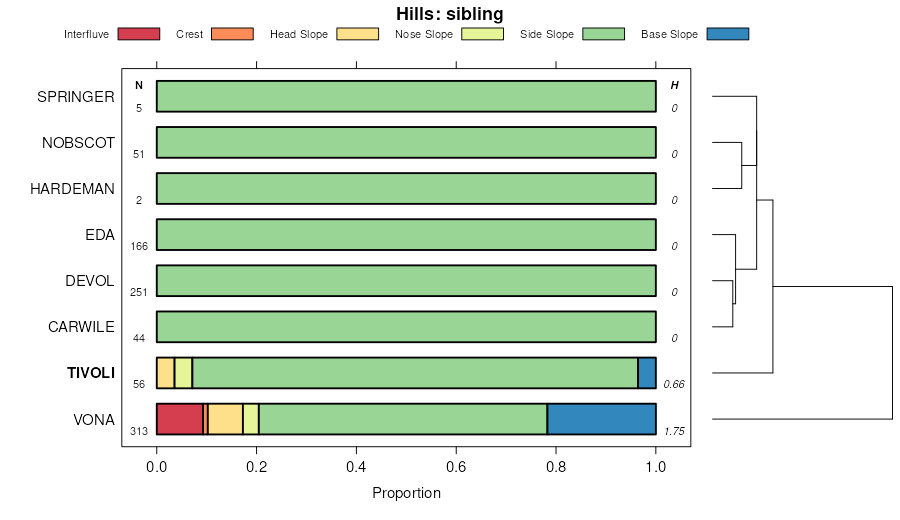Select the SPRINGER series label
900x520 pixels.
coord(76,97)
